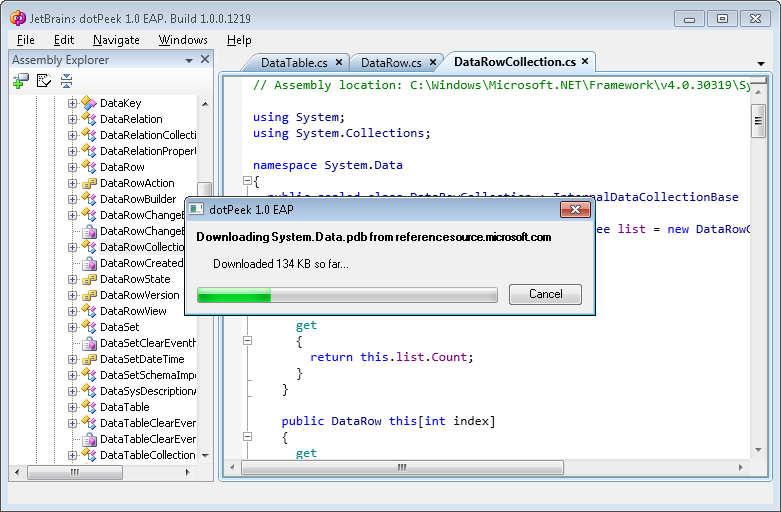Click the Assembly Explorer scroll up arrow

click(x=205, y=104)
